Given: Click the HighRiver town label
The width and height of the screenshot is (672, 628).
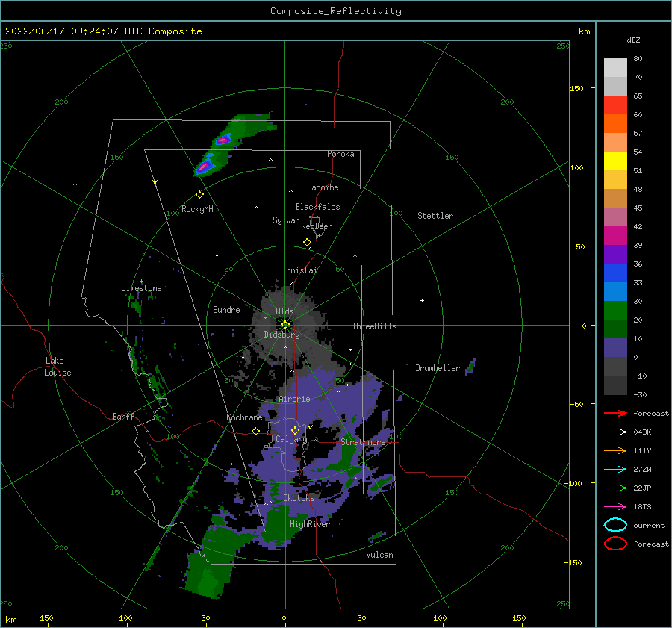Looking at the screenshot, I should 310,524.
